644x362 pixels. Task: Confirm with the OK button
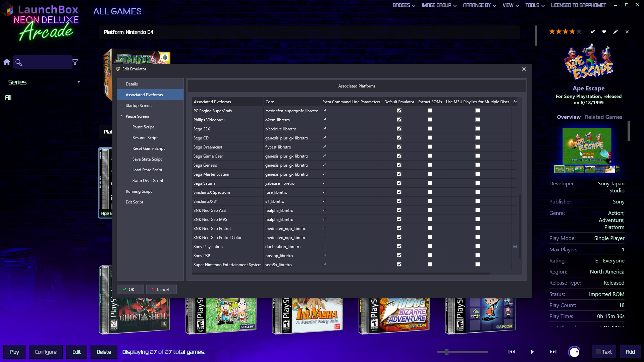[130, 289]
